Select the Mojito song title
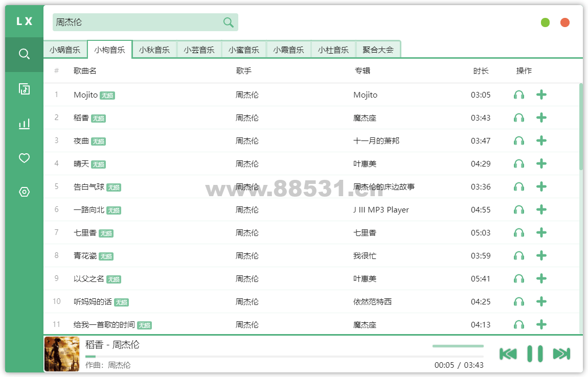 point(85,95)
